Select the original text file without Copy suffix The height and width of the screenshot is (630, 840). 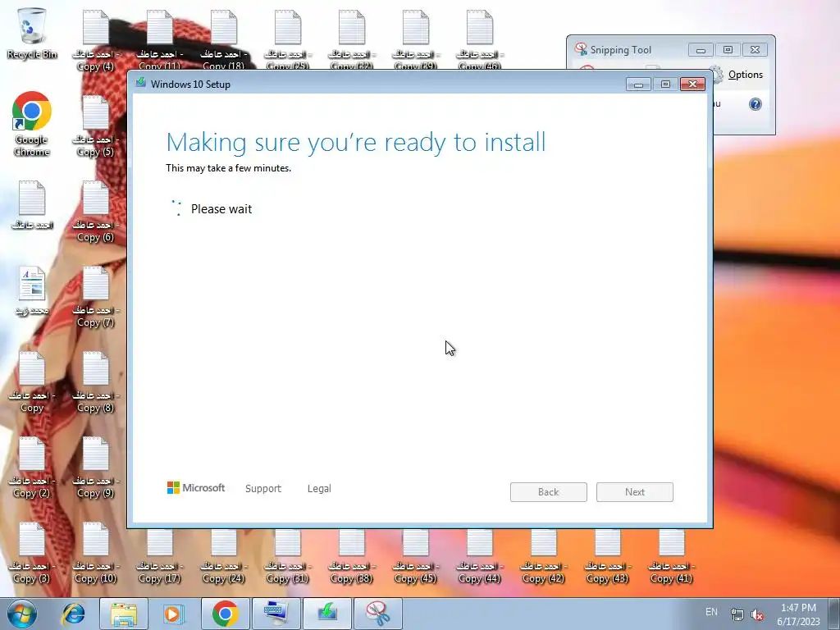(32, 206)
